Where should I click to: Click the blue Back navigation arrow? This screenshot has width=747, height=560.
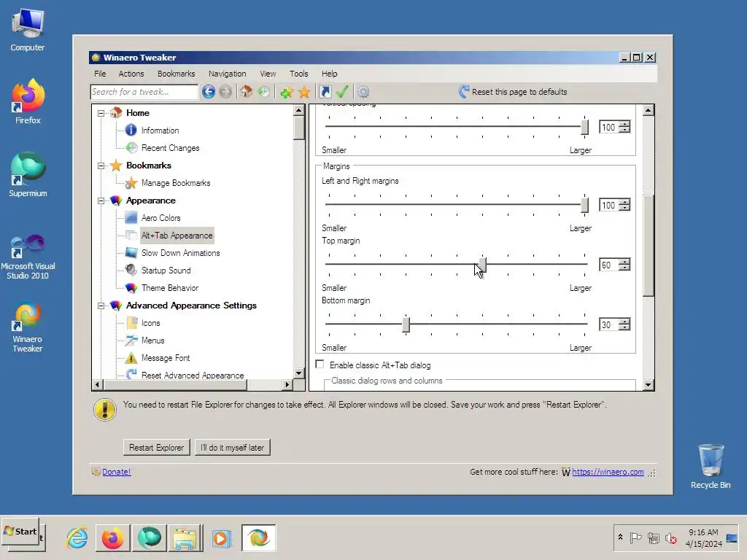(x=208, y=91)
